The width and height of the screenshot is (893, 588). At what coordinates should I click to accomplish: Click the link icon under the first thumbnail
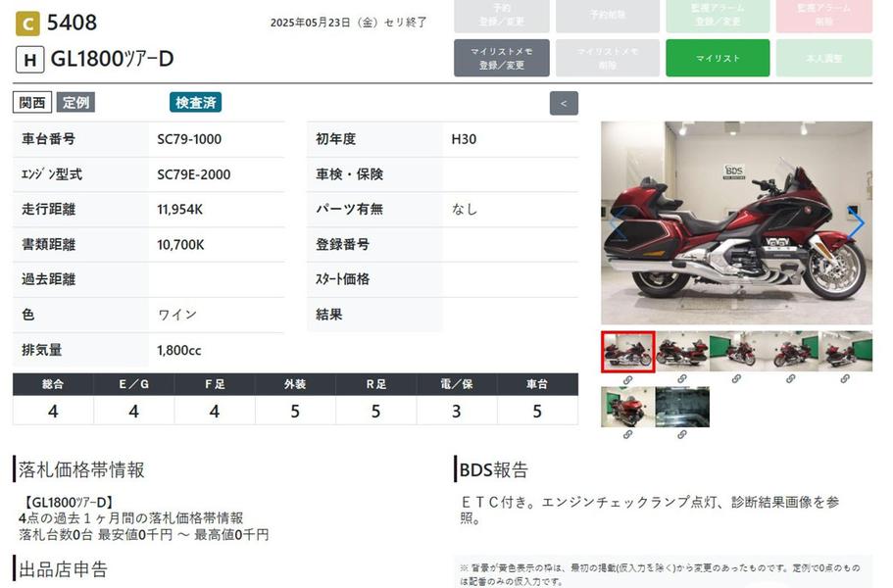(x=627, y=379)
